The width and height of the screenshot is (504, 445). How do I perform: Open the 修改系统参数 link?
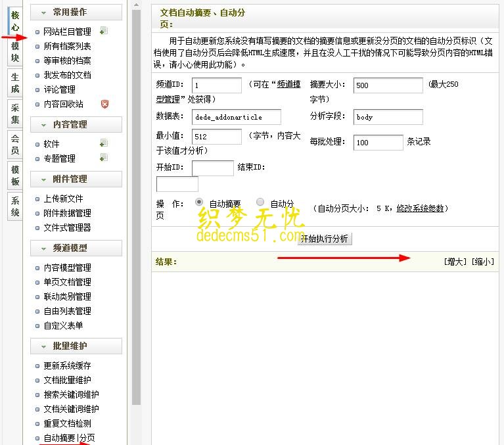pyautogui.click(x=420, y=208)
